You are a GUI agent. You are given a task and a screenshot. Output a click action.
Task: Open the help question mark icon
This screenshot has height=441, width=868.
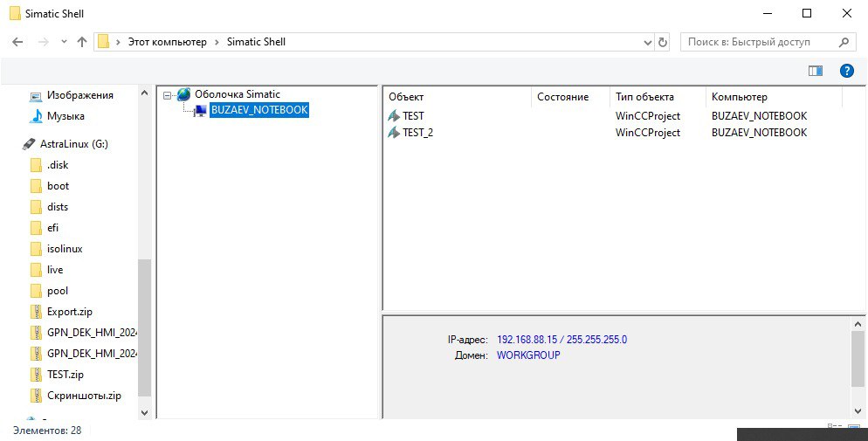[x=847, y=70]
